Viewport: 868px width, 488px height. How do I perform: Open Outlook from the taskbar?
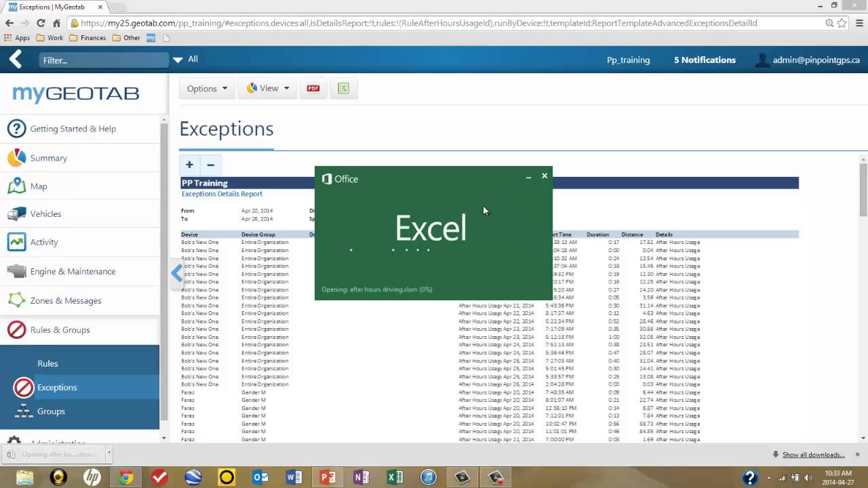click(x=260, y=478)
